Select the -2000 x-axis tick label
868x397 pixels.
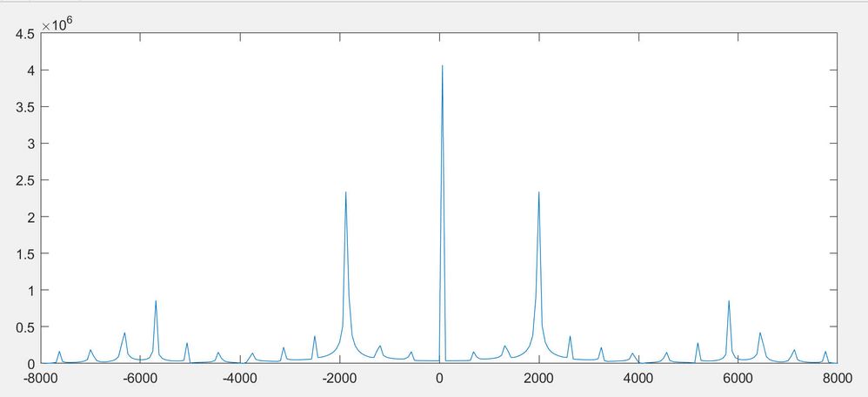point(340,379)
